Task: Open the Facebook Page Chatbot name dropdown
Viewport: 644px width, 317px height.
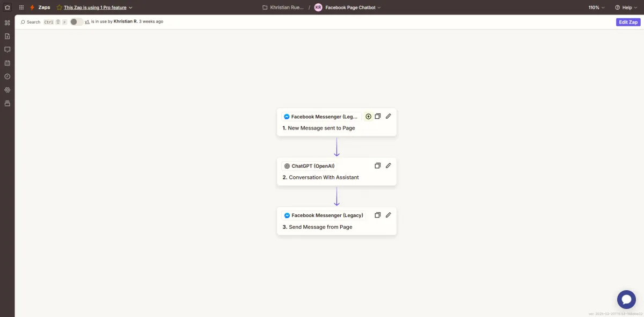Action: point(353,8)
